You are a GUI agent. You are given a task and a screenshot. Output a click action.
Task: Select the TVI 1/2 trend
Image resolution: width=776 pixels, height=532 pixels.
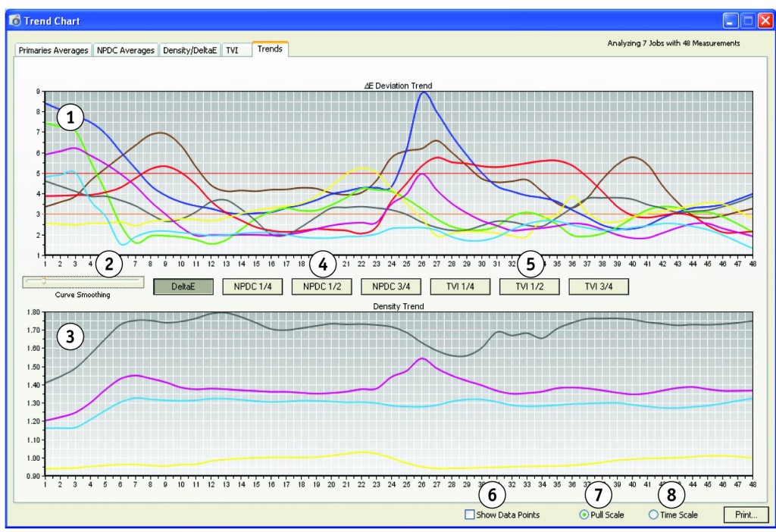pyautogui.click(x=528, y=286)
